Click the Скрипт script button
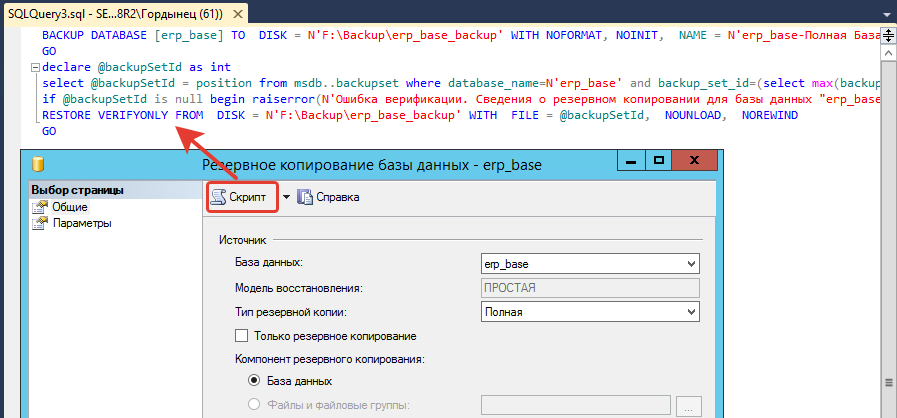 pyautogui.click(x=240, y=197)
